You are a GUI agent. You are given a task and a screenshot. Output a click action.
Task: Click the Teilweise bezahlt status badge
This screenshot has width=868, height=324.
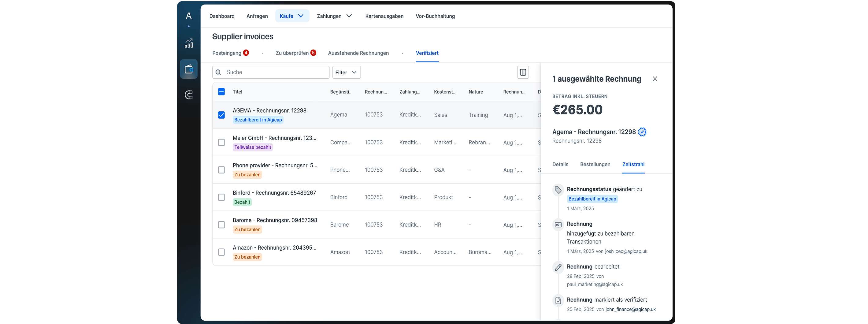pyautogui.click(x=253, y=147)
